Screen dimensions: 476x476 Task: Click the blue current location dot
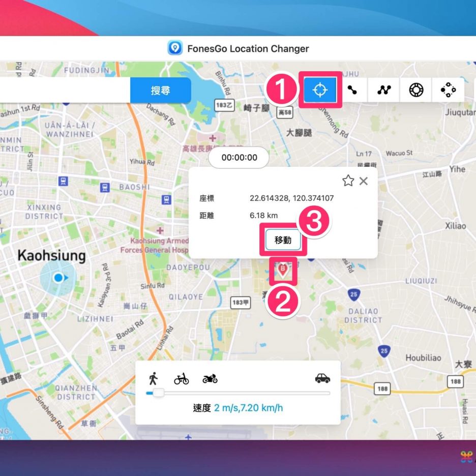click(58, 278)
